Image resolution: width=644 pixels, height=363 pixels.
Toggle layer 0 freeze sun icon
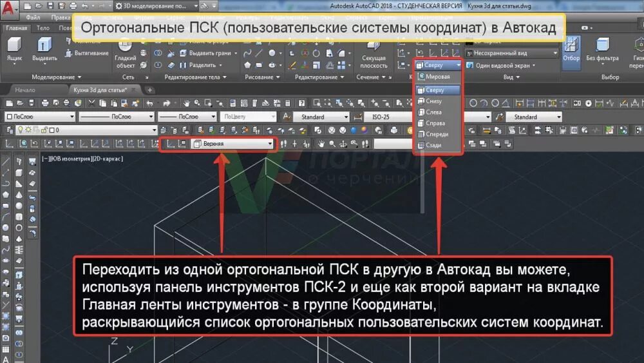click(28, 130)
